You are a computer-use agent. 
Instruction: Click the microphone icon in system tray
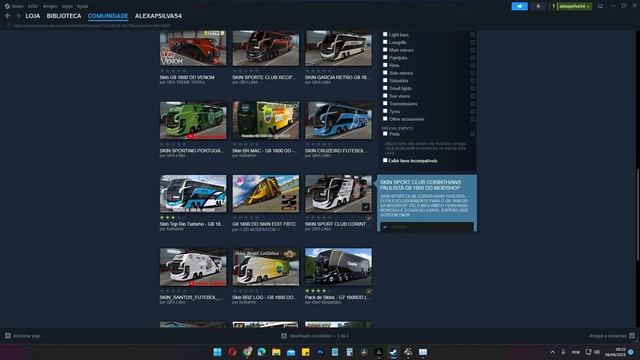click(x=563, y=352)
